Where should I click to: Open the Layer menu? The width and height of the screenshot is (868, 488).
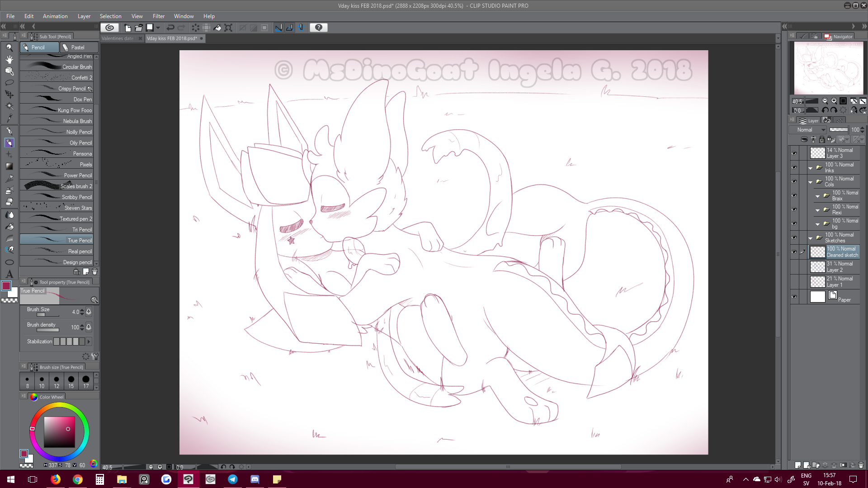(84, 16)
